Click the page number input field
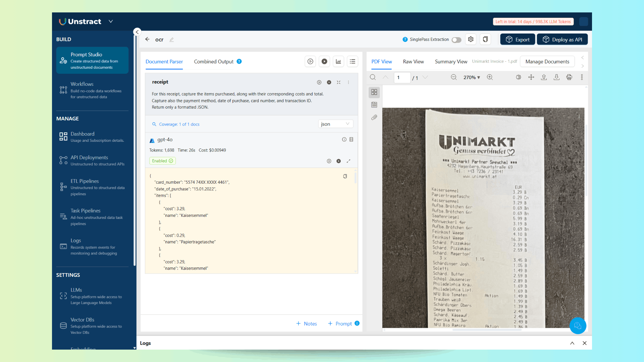644x362 pixels. (402, 77)
